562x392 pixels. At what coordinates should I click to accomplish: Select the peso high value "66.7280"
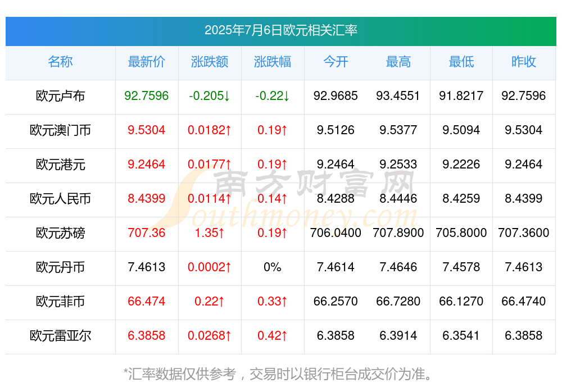(398, 302)
